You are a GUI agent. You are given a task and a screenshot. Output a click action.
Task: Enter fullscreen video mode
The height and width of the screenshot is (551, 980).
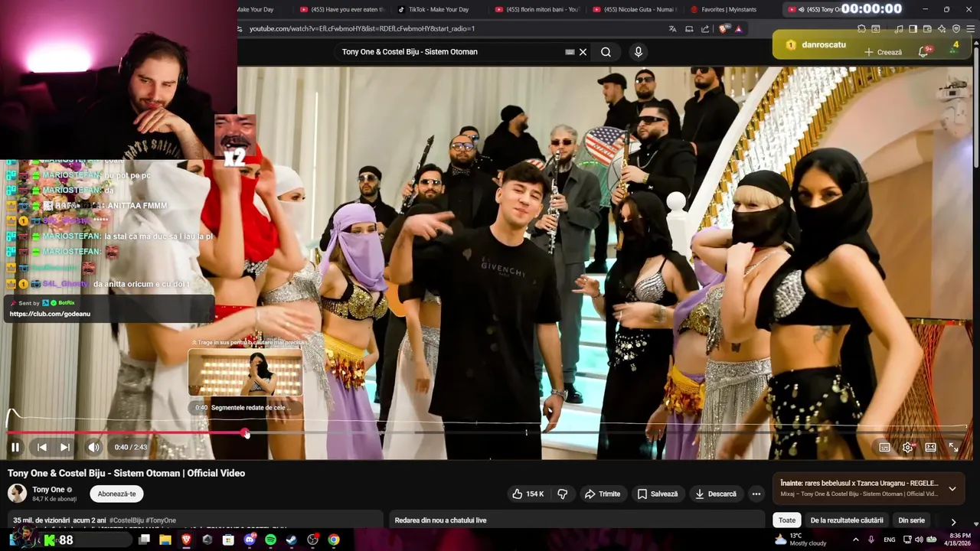[x=954, y=447]
